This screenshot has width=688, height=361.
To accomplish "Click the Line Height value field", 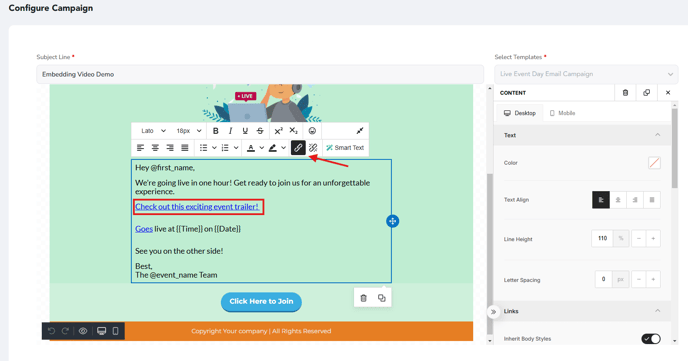I will [602, 239].
